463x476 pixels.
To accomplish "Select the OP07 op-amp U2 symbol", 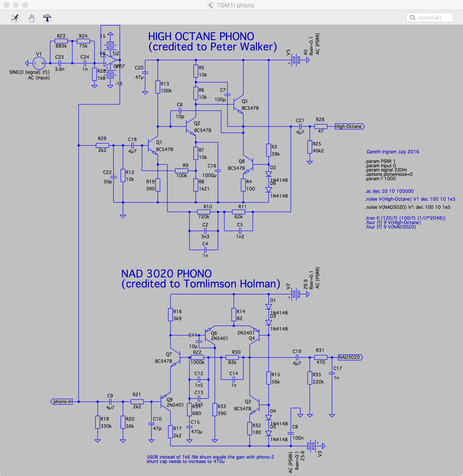I will coord(110,60).
